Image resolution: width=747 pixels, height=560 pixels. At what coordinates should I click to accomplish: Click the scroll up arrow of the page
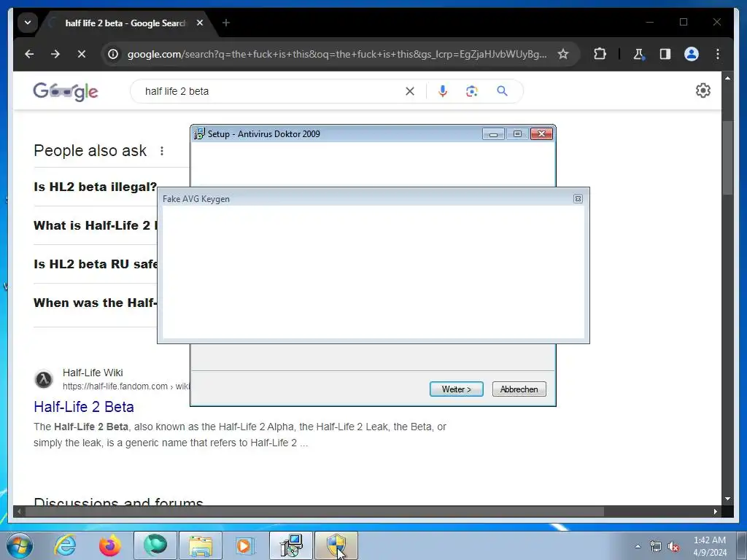727,77
